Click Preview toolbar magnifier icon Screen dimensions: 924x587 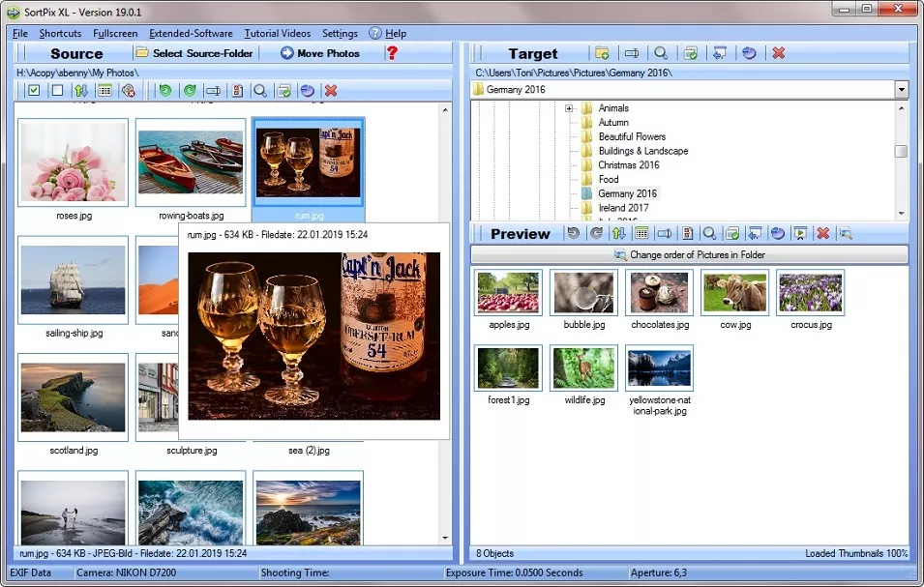[x=709, y=234]
